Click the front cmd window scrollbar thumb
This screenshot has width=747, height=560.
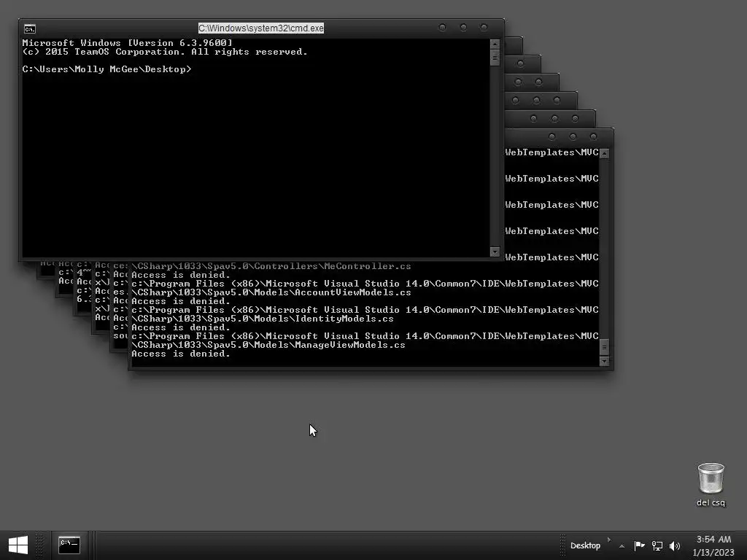coord(495,58)
